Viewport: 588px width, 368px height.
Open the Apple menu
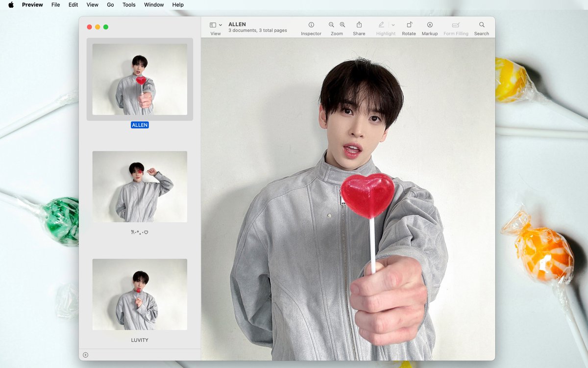click(11, 5)
